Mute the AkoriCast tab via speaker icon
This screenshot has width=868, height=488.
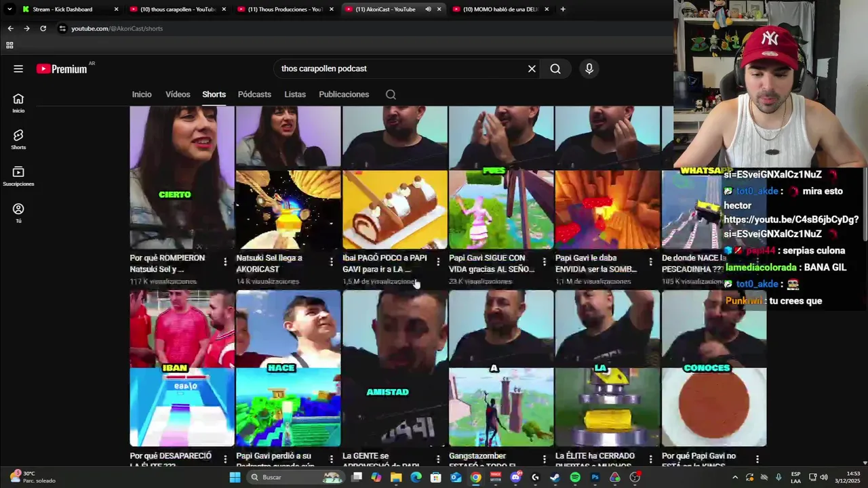(428, 9)
